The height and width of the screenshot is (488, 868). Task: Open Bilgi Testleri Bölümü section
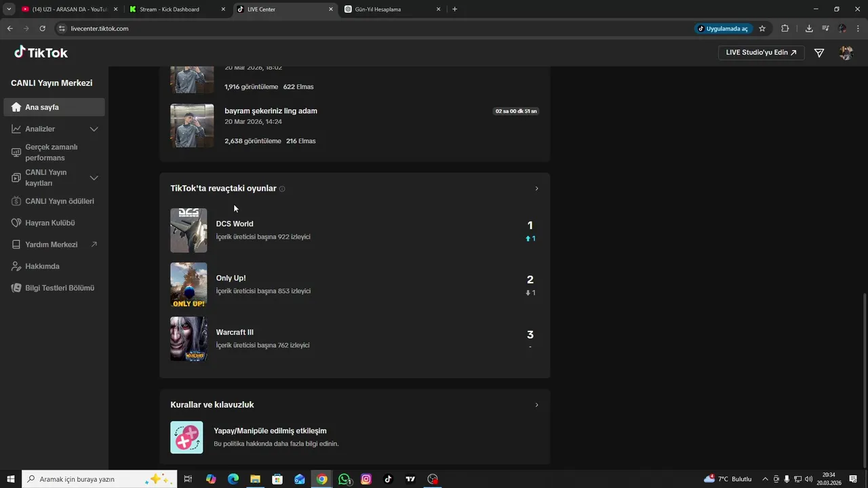[x=60, y=288]
